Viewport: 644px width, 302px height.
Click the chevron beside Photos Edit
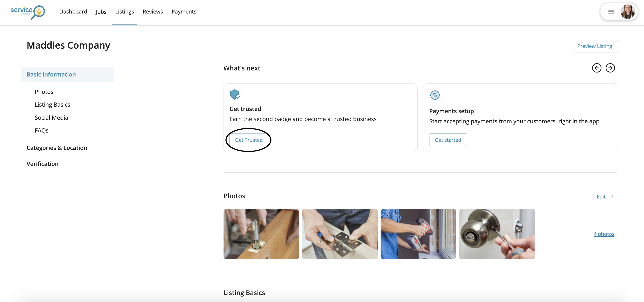(612, 196)
